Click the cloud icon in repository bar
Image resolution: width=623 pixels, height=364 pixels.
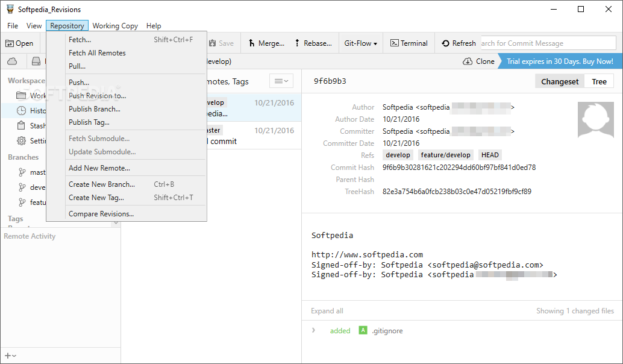12,61
